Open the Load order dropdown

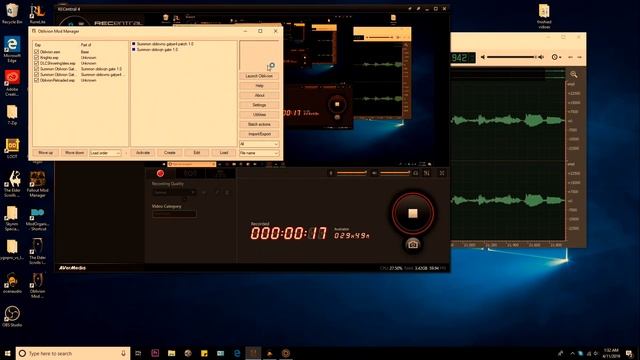click(x=105, y=153)
